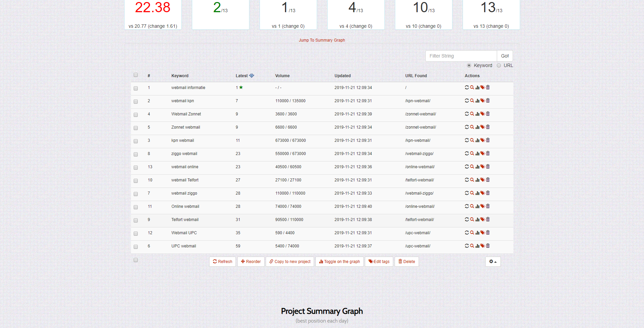Click the Edit tags button
The width and height of the screenshot is (644, 328).
click(x=379, y=262)
